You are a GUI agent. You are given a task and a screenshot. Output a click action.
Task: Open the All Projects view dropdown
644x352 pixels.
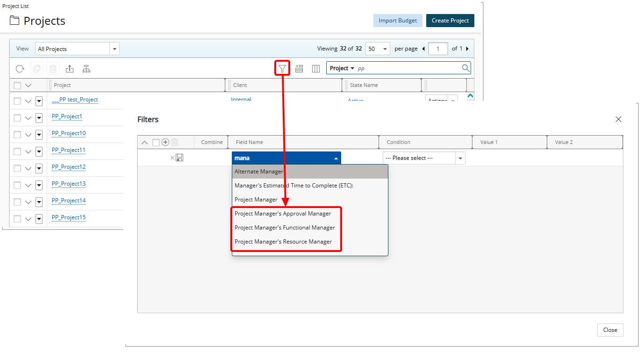(x=114, y=48)
